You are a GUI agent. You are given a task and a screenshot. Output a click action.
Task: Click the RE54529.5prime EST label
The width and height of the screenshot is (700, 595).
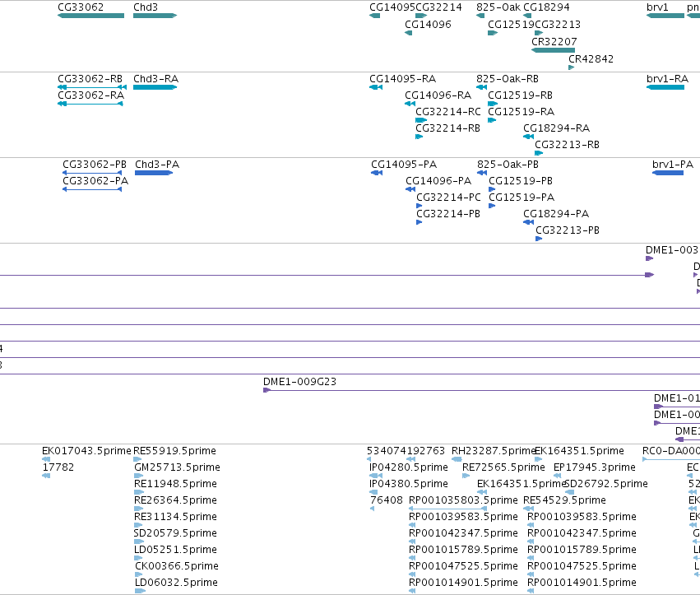pos(565,500)
